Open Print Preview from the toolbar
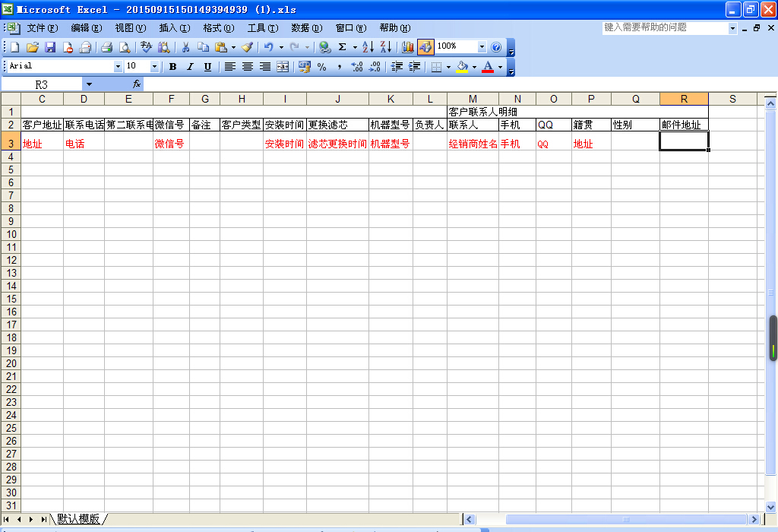 click(124, 47)
